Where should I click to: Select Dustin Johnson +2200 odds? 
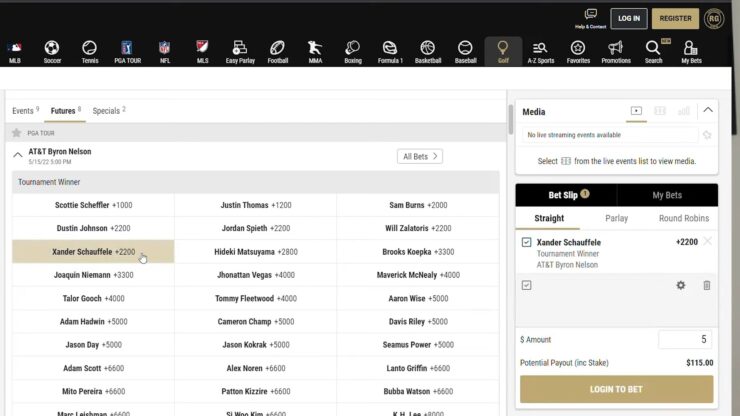[93, 228]
